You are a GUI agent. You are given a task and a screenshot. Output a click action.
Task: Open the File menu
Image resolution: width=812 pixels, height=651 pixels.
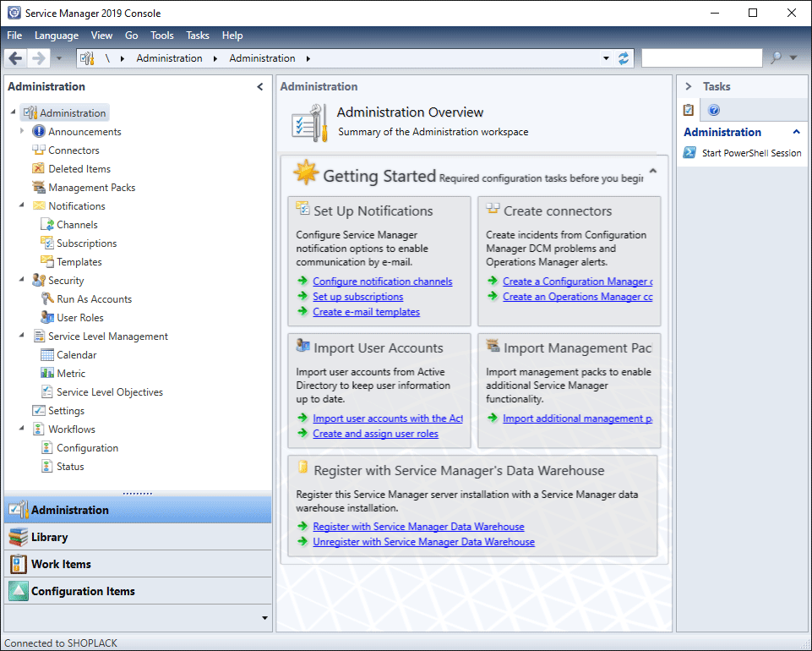pos(14,36)
